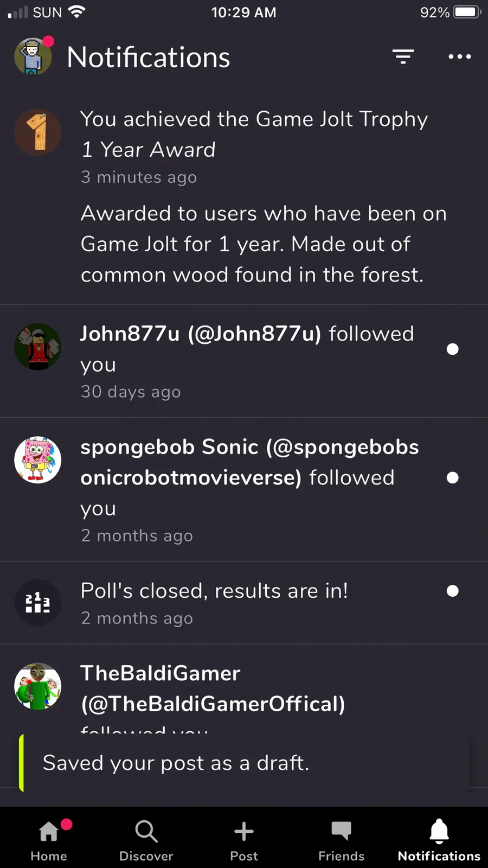This screenshot has height=868, width=488.
Task: Open the Friends chat tab
Action: [342, 839]
